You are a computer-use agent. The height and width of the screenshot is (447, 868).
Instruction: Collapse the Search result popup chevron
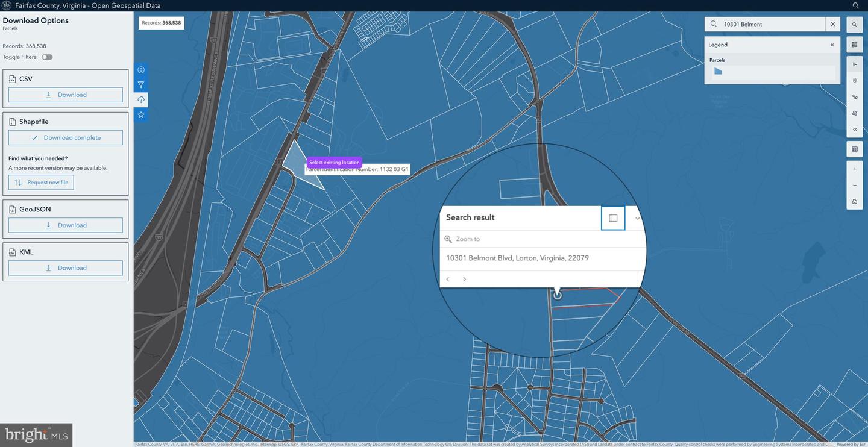637,218
